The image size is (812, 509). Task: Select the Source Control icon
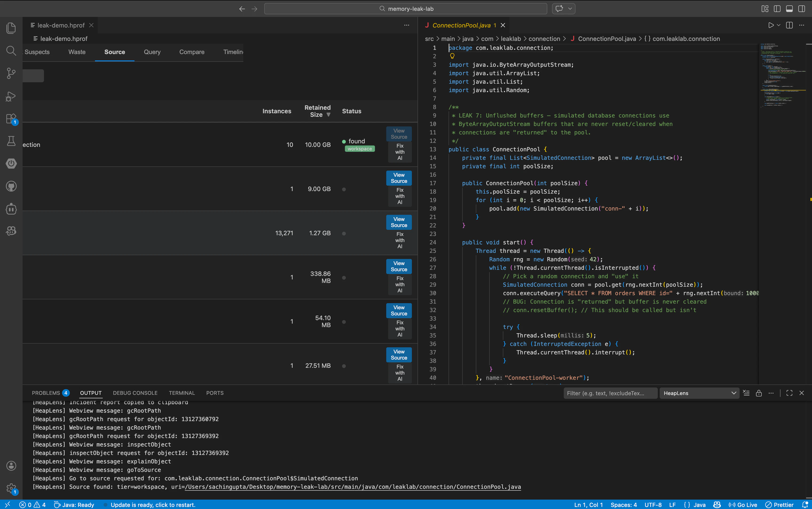coord(11,73)
